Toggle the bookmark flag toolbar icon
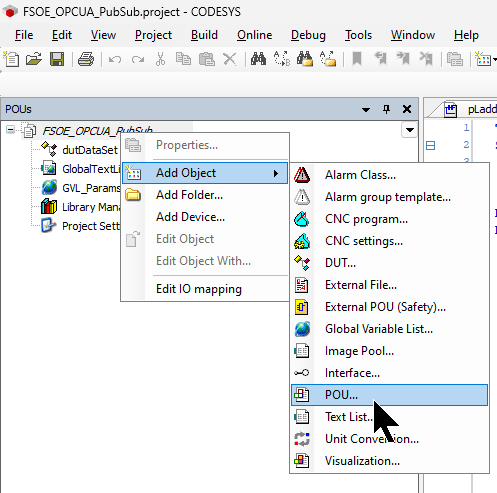This screenshot has height=493, width=497. pyautogui.click(x=357, y=59)
